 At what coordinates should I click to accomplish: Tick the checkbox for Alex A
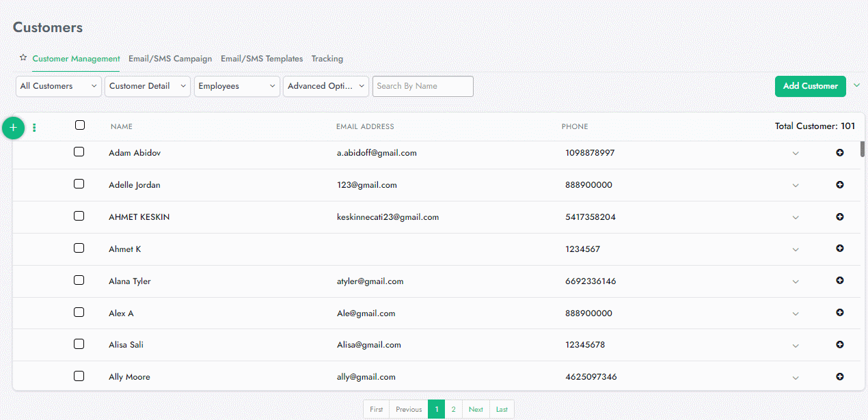pos(79,312)
